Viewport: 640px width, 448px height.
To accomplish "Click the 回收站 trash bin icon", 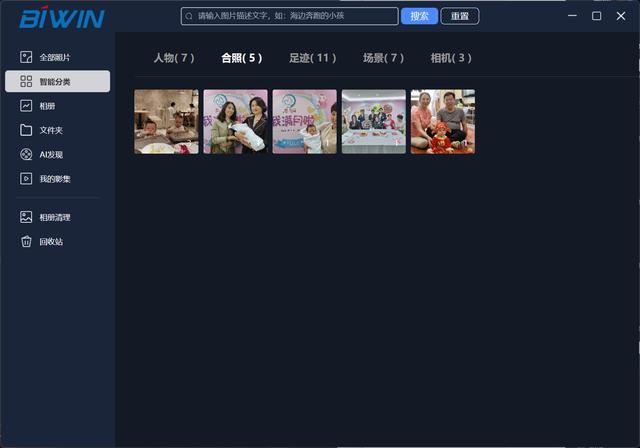I will [x=26, y=241].
